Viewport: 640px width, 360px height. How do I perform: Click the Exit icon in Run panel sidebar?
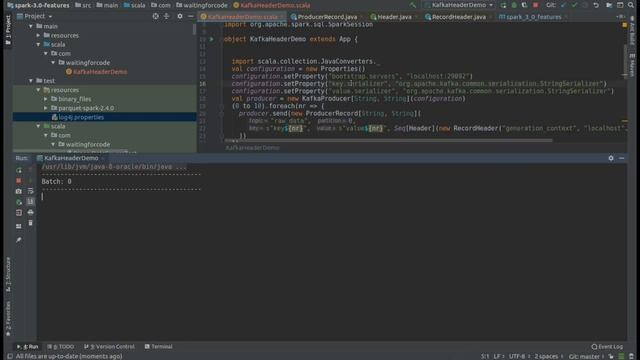(19, 213)
